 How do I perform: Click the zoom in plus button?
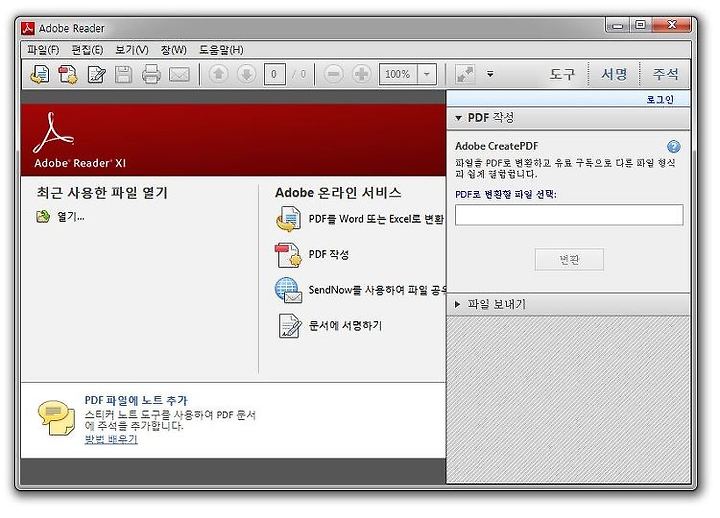pos(362,74)
